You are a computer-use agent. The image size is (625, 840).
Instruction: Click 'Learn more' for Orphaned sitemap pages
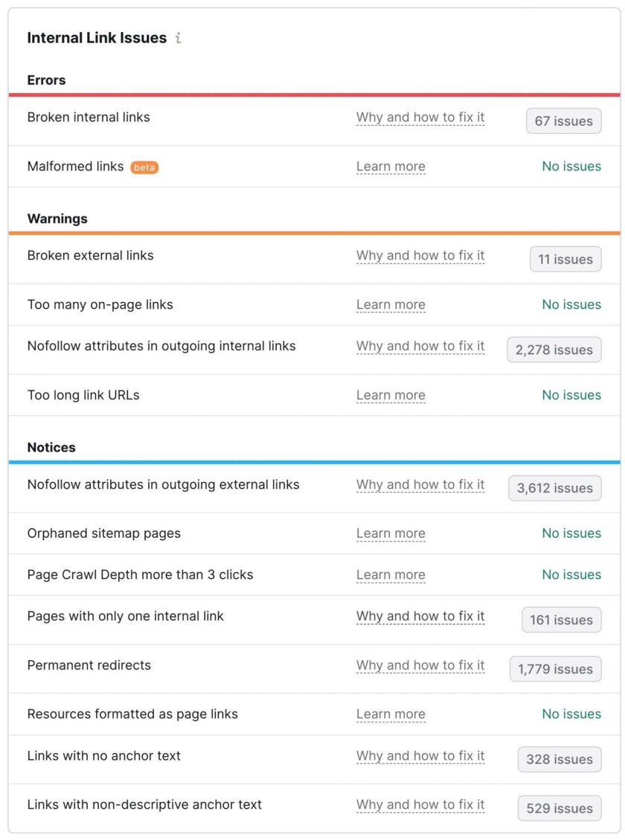point(391,534)
